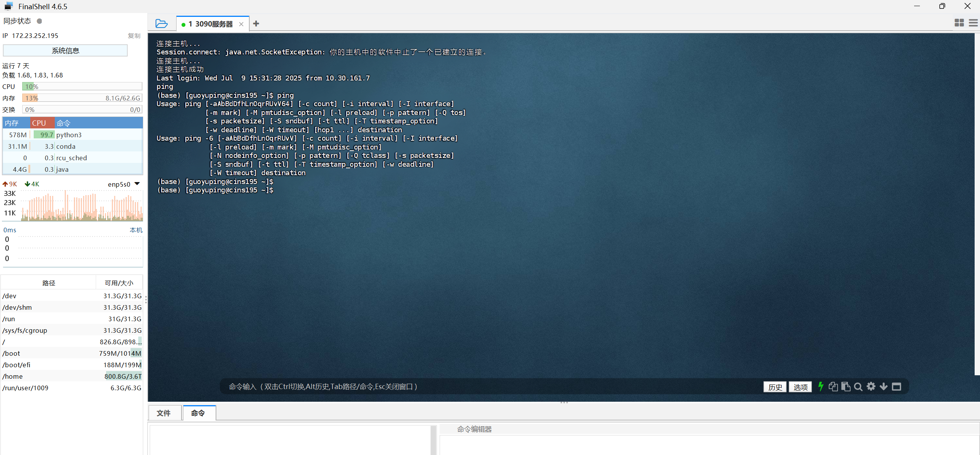Click the FinalShell application icon in title bar
The image size is (980, 455).
[x=8, y=6]
